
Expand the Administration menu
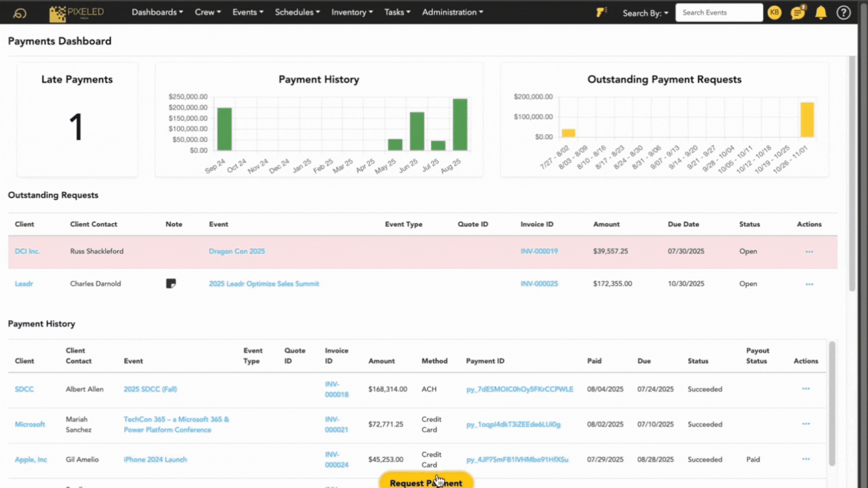pyautogui.click(x=452, y=12)
